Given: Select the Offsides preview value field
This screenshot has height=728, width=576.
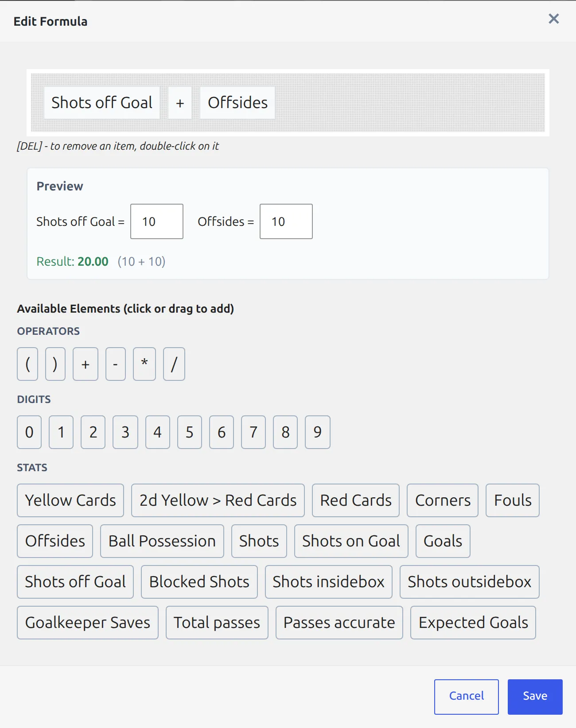Looking at the screenshot, I should pos(286,221).
